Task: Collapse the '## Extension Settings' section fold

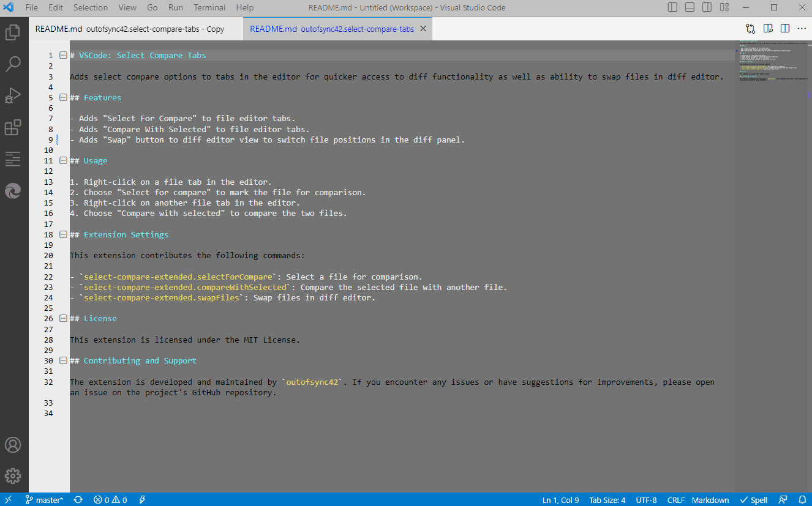Action: coord(63,234)
